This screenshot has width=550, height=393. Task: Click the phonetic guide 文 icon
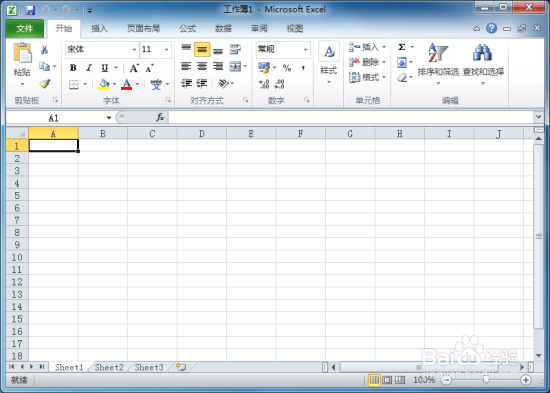tap(156, 84)
